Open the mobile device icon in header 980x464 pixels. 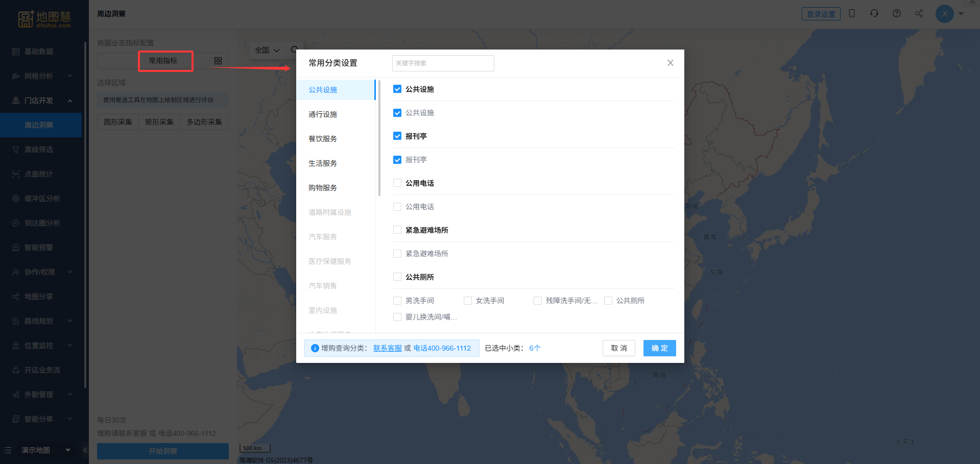point(852,14)
